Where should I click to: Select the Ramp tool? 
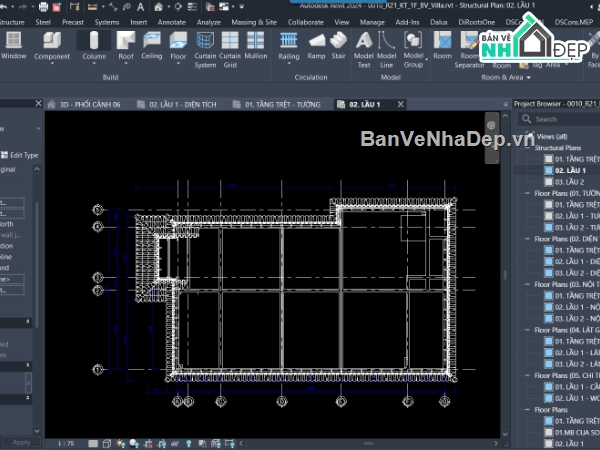[x=316, y=45]
